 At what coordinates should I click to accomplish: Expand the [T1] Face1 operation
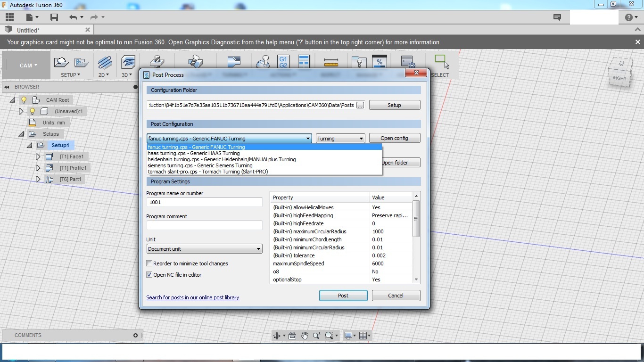coord(38,156)
